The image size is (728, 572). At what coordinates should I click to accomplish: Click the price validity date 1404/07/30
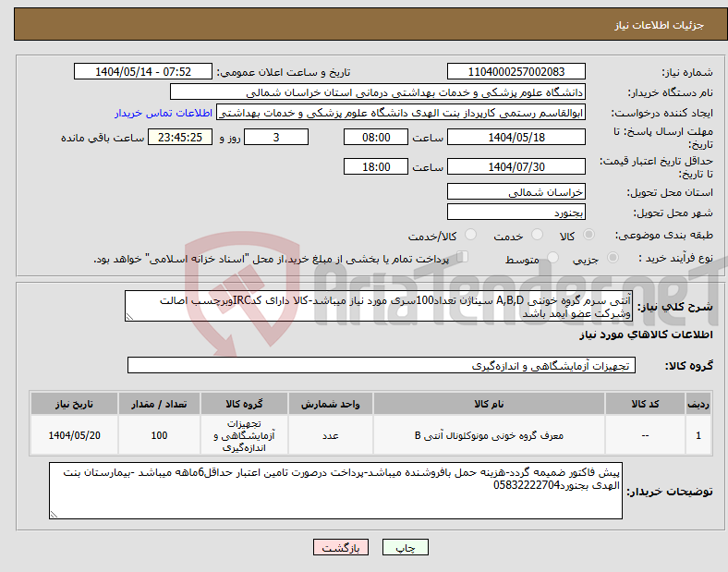tap(516, 166)
